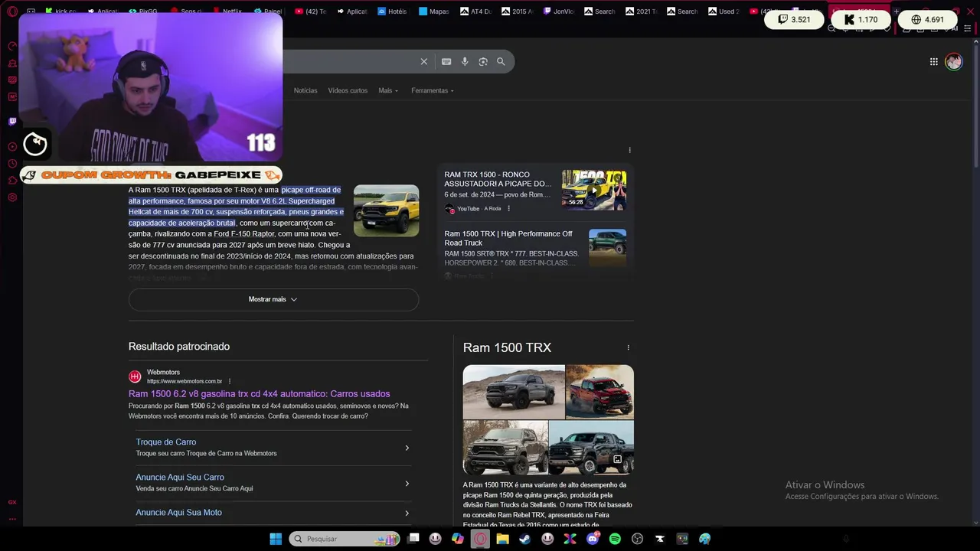
Task: Open the on-screen keyboard in search box
Action: [446, 61]
